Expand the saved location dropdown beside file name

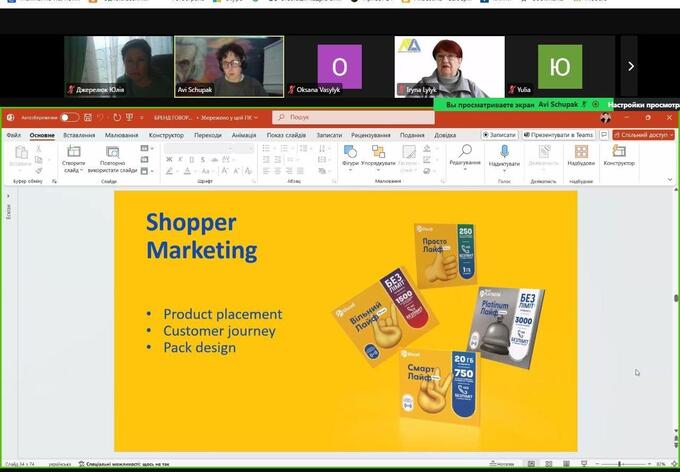[x=256, y=118]
